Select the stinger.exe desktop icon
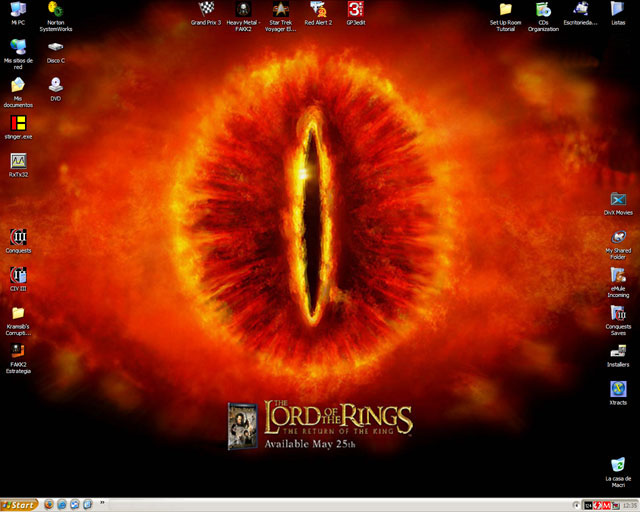The image size is (640, 512). [x=18, y=123]
